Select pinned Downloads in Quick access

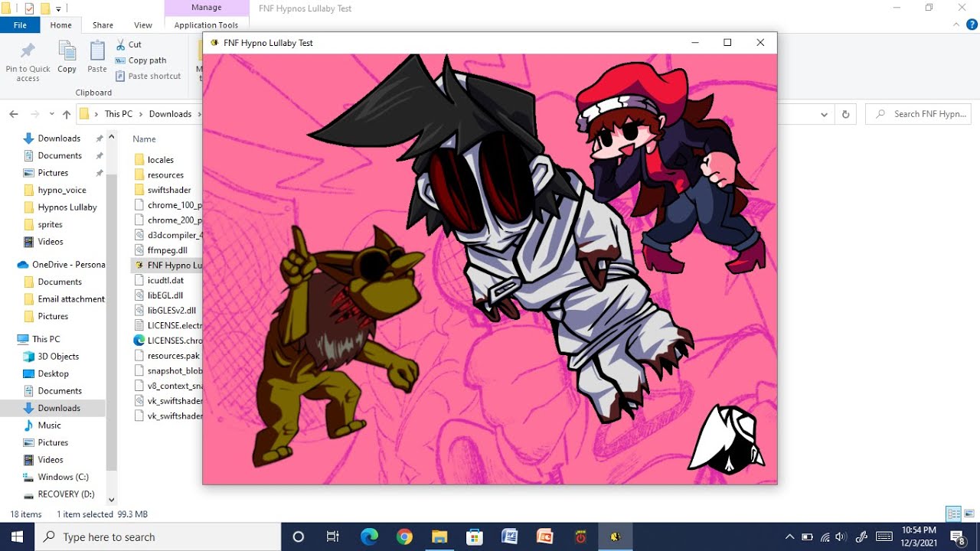pos(59,139)
